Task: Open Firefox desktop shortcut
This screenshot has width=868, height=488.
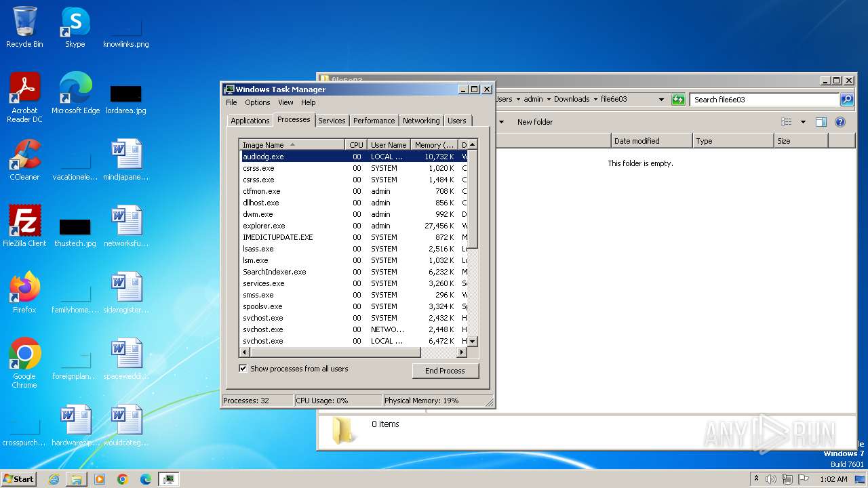Action: (24, 293)
